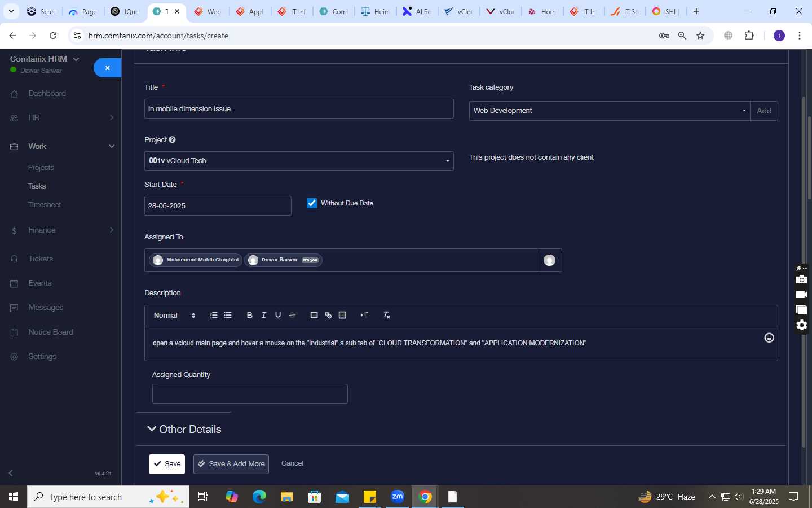This screenshot has width=812, height=508.
Task: Click the Cancel link
Action: click(292, 463)
